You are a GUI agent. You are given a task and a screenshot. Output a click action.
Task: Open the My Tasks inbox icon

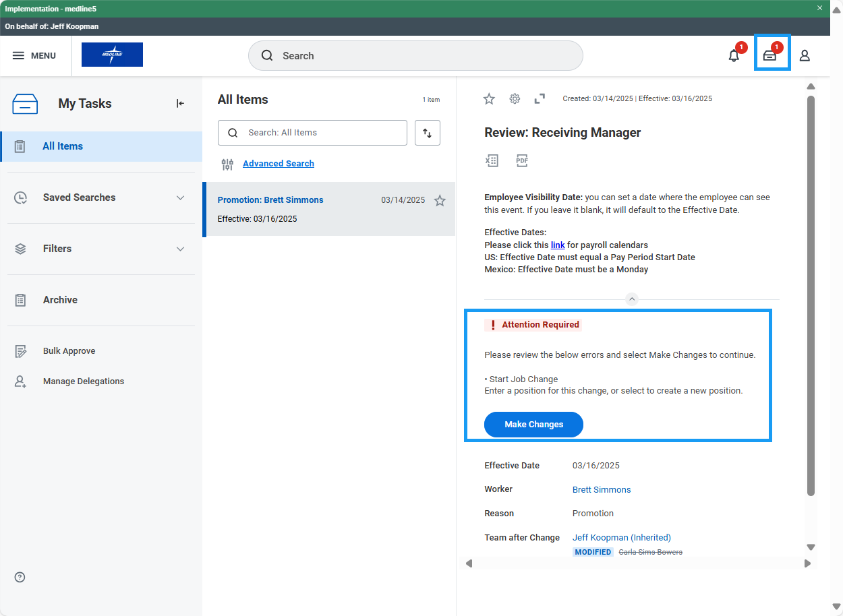769,56
